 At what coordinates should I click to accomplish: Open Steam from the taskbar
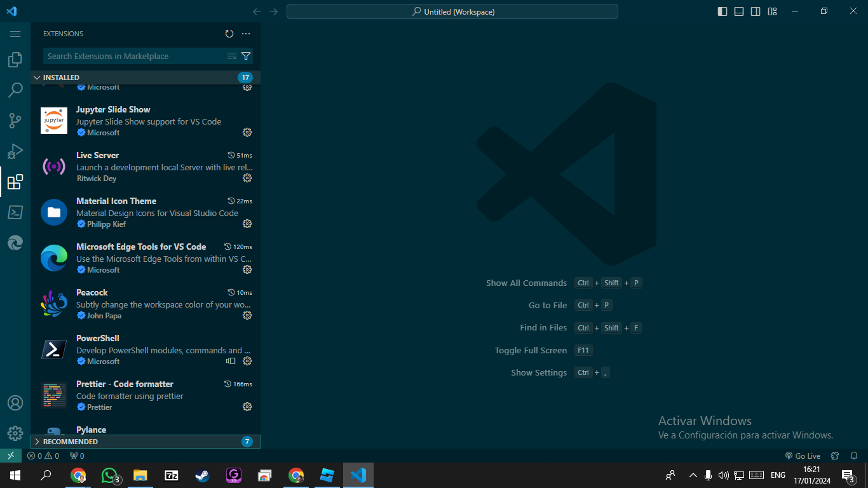(x=203, y=475)
